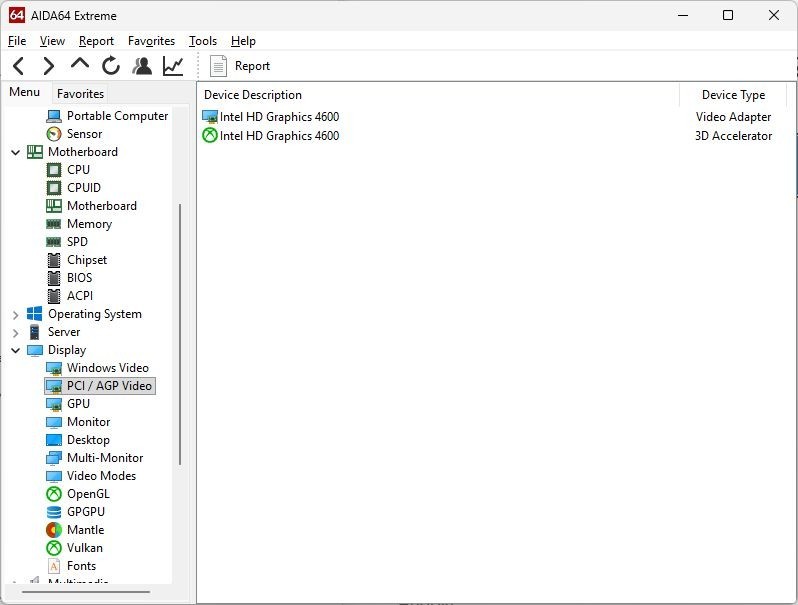Go forward with the right arrow toolbar icon
This screenshot has width=798, height=605.
[x=48, y=66]
